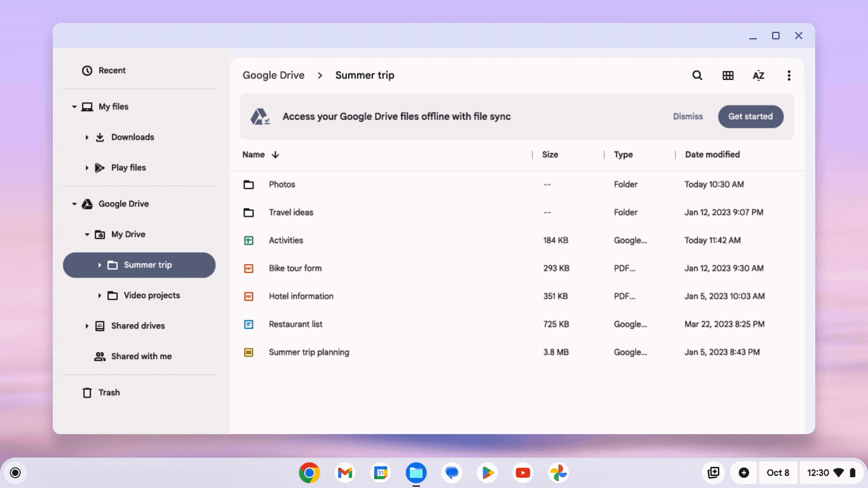Select Shared drives in the sidebar

(x=138, y=325)
